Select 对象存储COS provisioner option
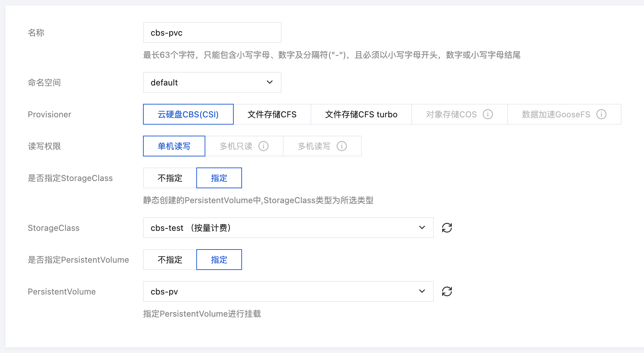This screenshot has width=644, height=353. tap(451, 114)
